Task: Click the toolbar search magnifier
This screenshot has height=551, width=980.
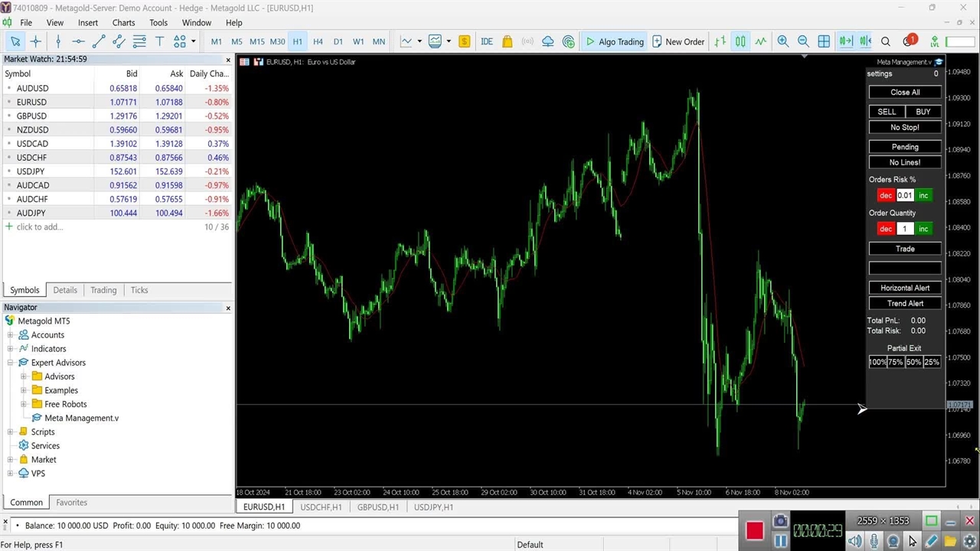Action: click(886, 41)
